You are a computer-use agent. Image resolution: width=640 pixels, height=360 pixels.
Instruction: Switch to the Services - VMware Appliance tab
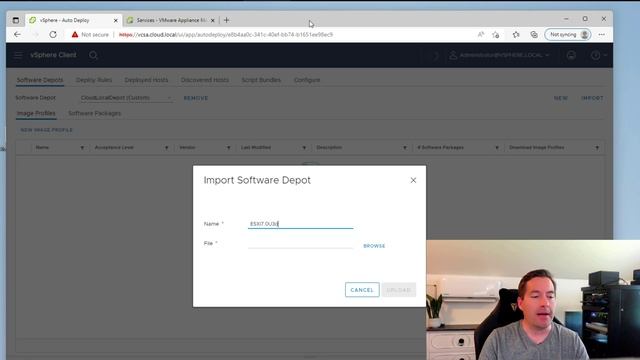[171, 20]
